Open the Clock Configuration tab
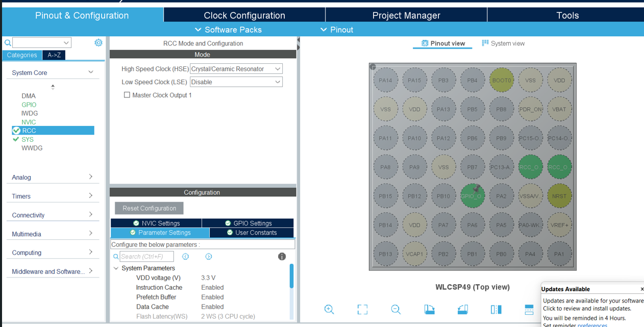This screenshot has width=644, height=327. click(244, 15)
